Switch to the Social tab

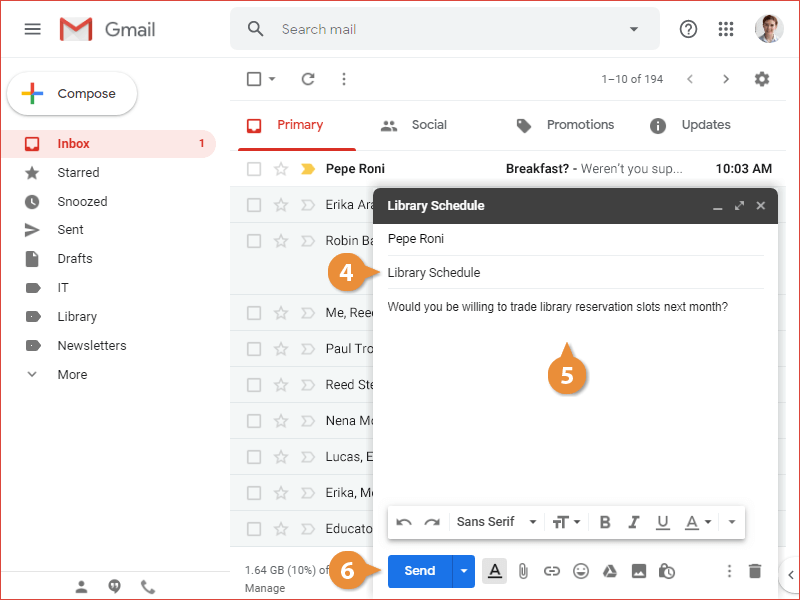pyautogui.click(x=414, y=126)
